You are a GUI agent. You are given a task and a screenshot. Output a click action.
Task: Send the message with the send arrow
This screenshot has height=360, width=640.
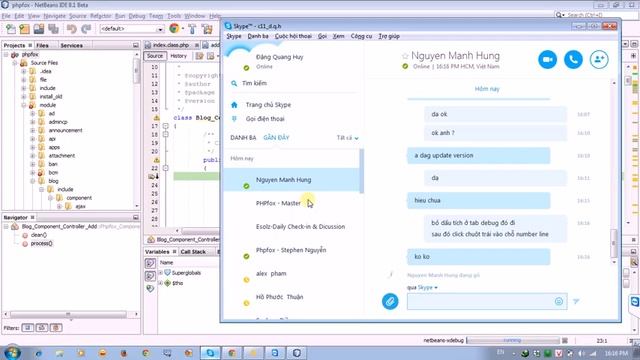pyautogui.click(x=576, y=301)
